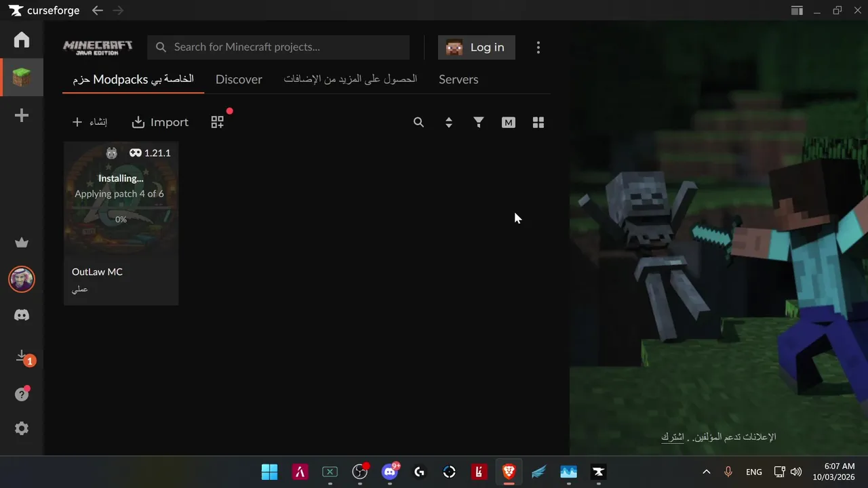Switch to the My Modpacks tab

[134, 79]
